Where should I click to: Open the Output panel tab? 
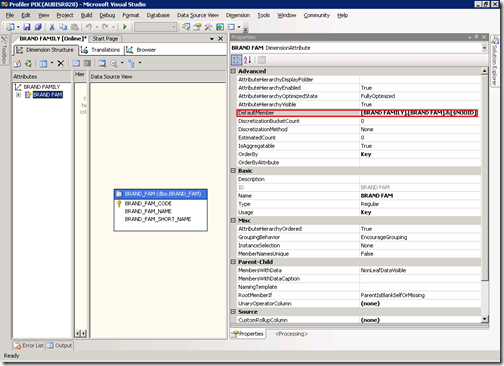59,346
